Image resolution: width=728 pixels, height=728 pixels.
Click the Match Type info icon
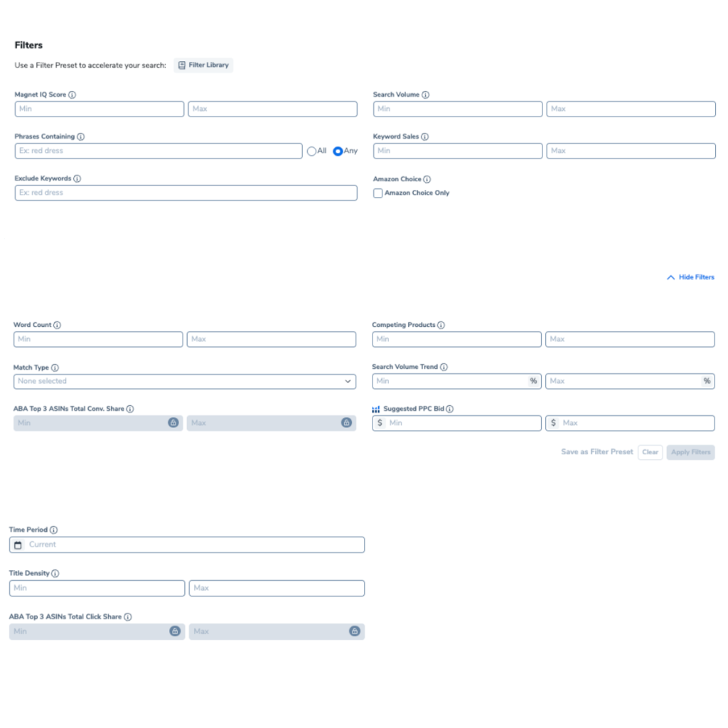55,368
